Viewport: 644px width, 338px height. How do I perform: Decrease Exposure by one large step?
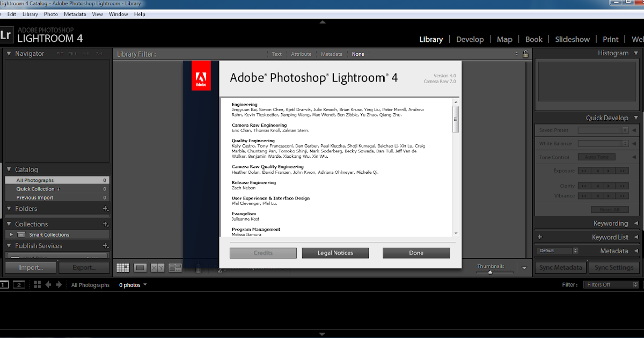pos(584,171)
